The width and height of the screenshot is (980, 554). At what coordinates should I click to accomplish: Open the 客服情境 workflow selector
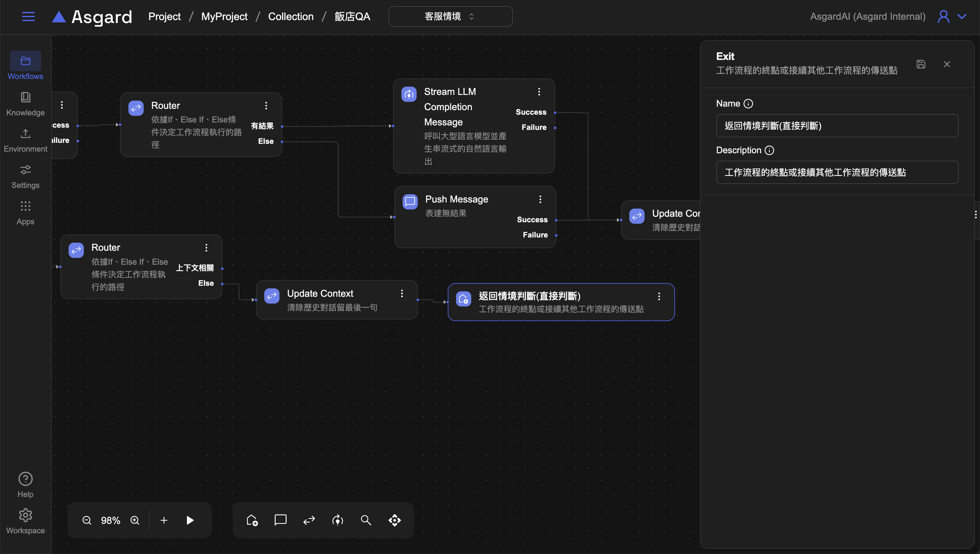click(450, 17)
